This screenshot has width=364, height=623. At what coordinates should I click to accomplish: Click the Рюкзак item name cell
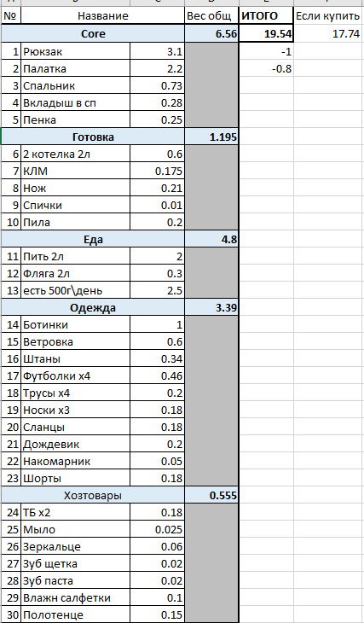75,51
